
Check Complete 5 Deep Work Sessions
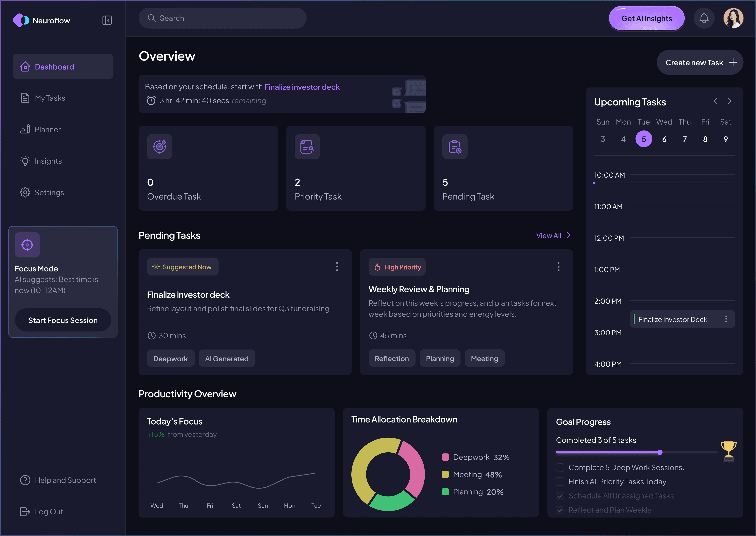560,467
